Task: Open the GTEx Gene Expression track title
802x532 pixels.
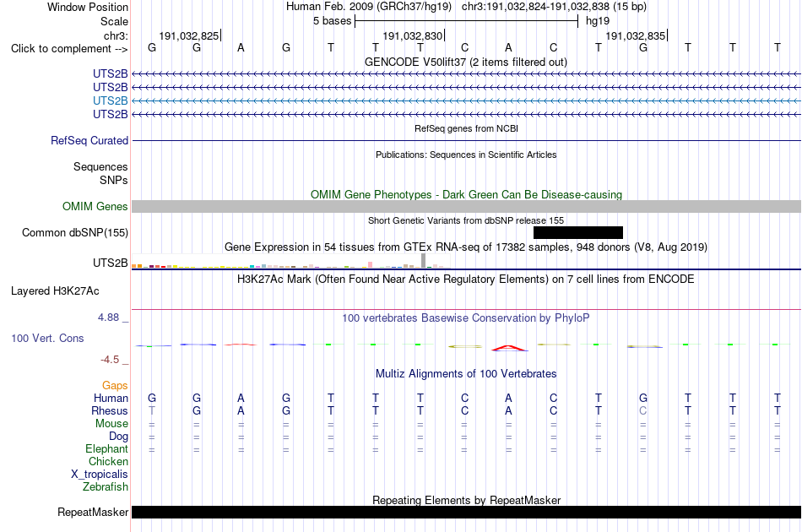Action: [x=466, y=247]
